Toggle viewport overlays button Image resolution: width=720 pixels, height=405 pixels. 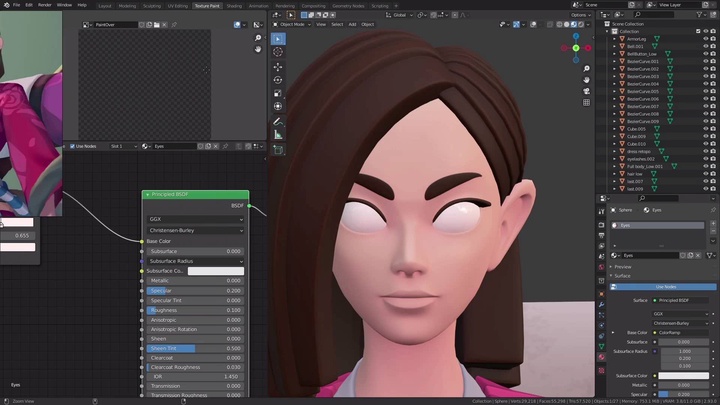(533, 24)
